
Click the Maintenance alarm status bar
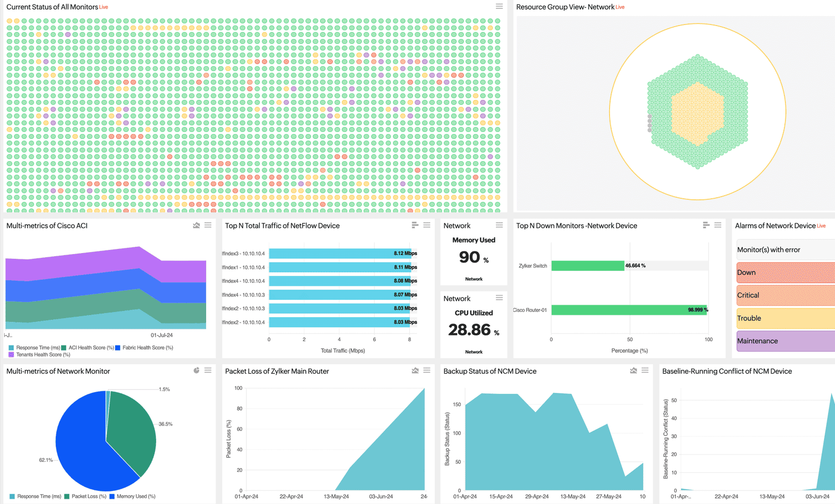pyautogui.click(x=785, y=341)
